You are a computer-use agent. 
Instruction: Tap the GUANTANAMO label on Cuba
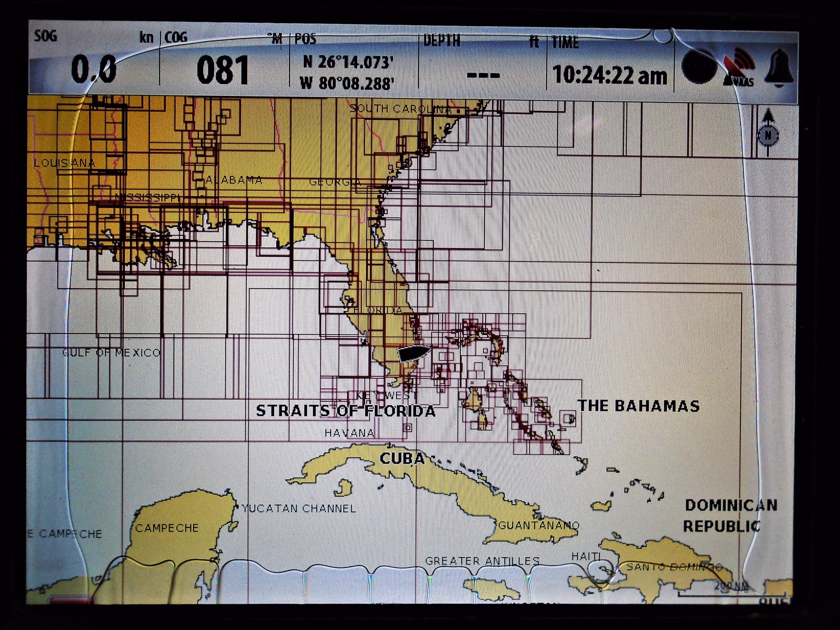click(x=538, y=526)
